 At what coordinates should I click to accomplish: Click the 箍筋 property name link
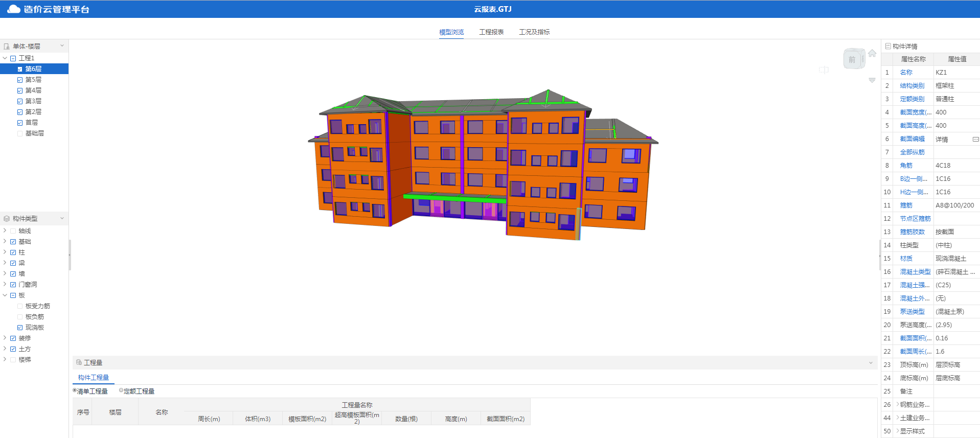point(906,205)
